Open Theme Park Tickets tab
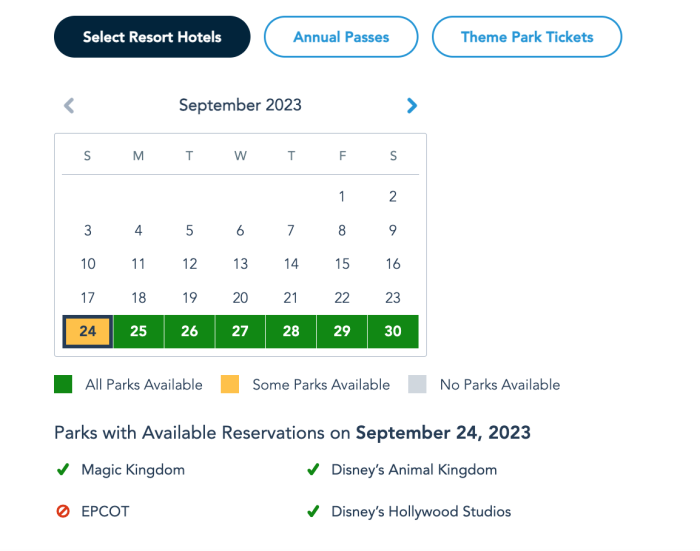The height and width of the screenshot is (551, 700). [x=527, y=37]
